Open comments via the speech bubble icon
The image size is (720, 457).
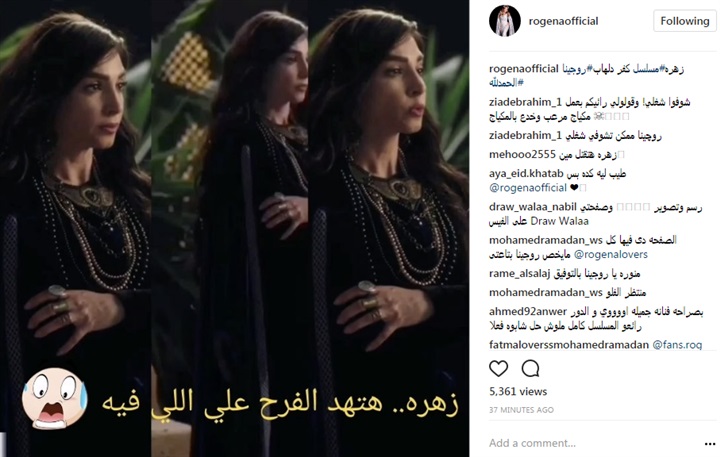530,368
